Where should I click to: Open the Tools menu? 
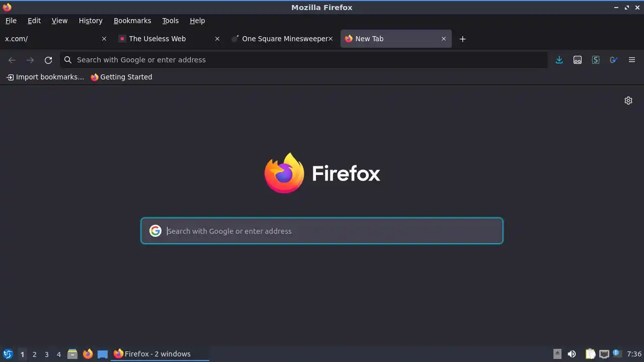(x=170, y=21)
